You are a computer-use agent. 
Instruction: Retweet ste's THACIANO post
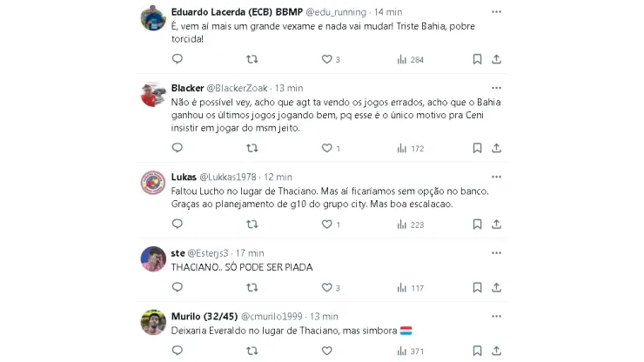[252, 288]
